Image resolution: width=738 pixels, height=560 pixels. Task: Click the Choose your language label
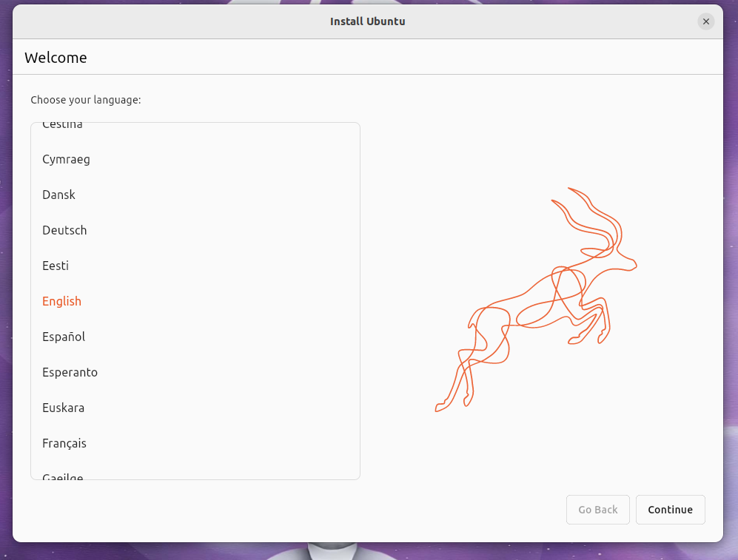tap(86, 100)
